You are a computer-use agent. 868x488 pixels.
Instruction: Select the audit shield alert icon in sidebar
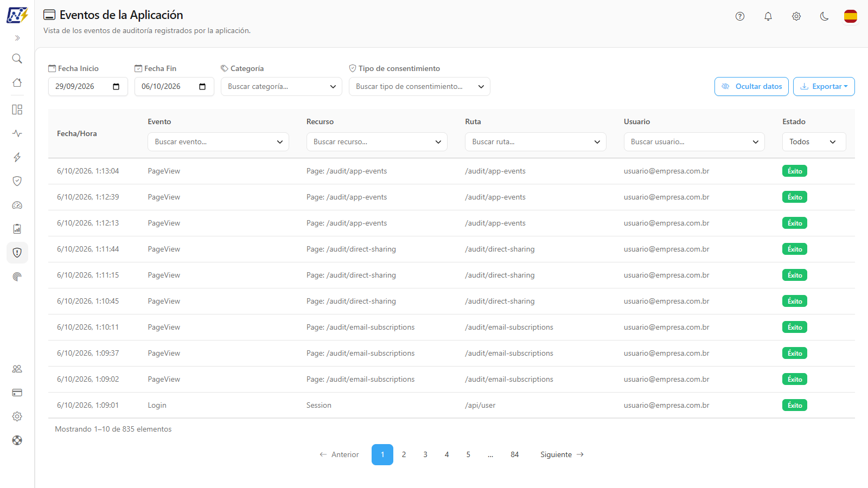17,253
